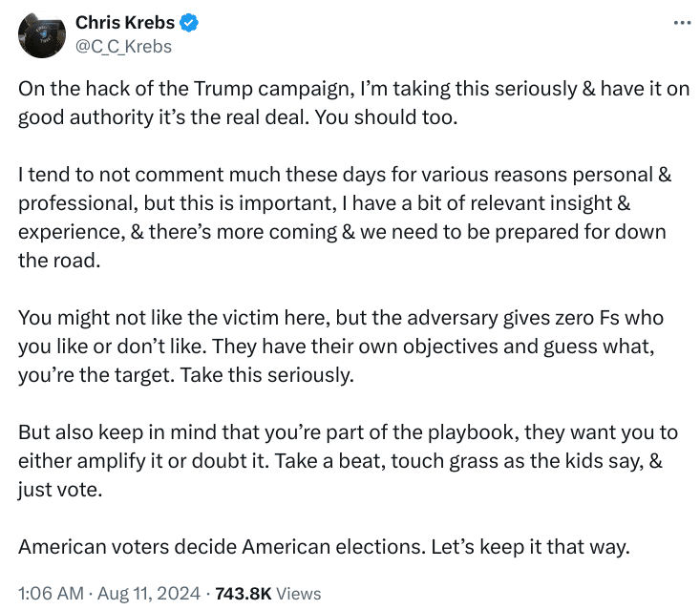Open the @C_C_Krebs handle link
The height and width of the screenshot is (610, 700).
click(123, 47)
